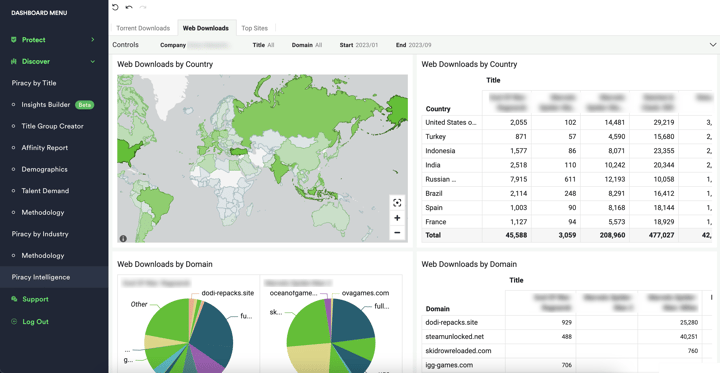Open Piracy by Title section
Image resolution: width=720 pixels, height=373 pixels.
[34, 83]
